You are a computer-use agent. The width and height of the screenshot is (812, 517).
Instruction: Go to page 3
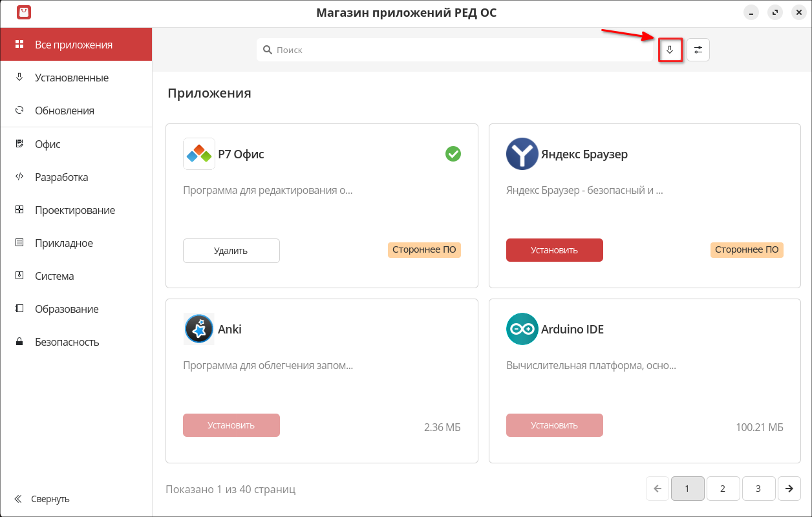pyautogui.click(x=758, y=489)
